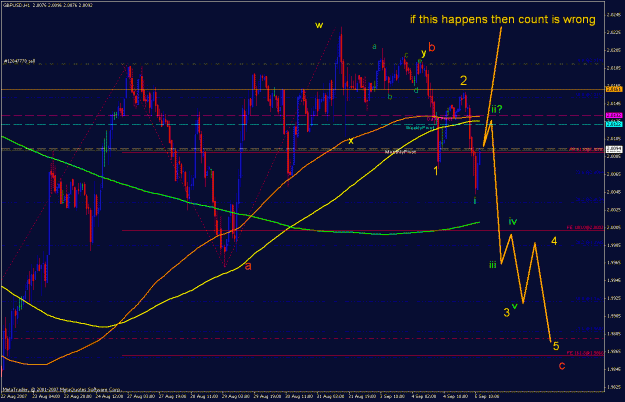The width and height of the screenshot is (625, 402).
Task: Select the yellow '4' wave label
Action: pyautogui.click(x=554, y=241)
